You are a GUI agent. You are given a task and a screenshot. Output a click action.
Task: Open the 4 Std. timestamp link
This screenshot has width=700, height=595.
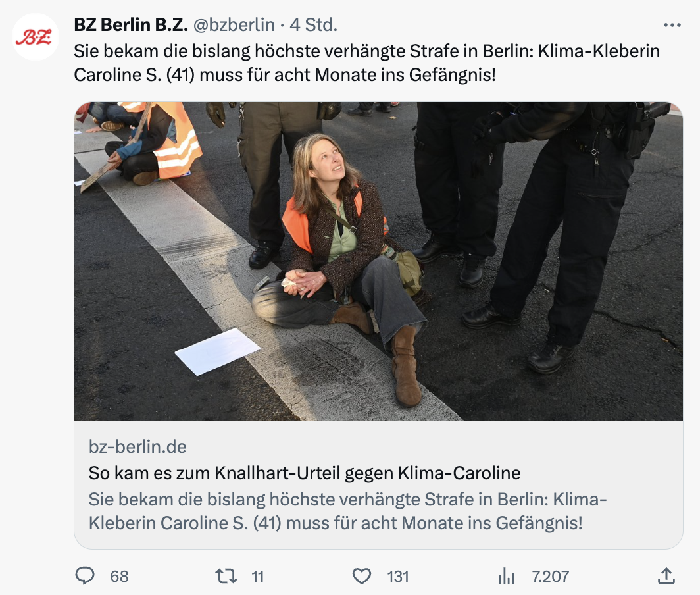click(313, 25)
